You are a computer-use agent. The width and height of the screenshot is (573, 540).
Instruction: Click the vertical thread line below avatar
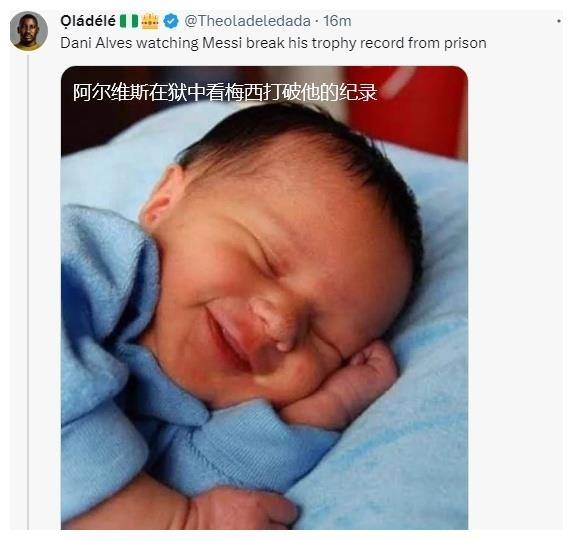pos(29,290)
